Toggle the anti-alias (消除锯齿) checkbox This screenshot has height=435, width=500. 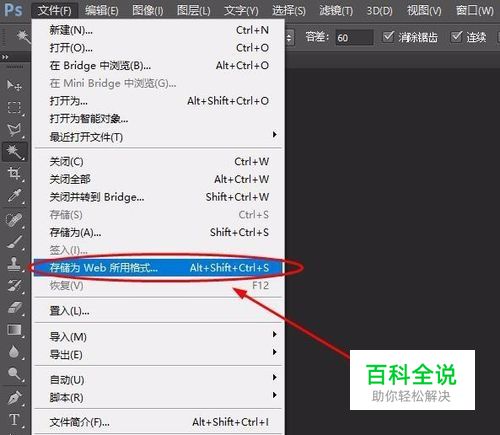click(x=388, y=37)
